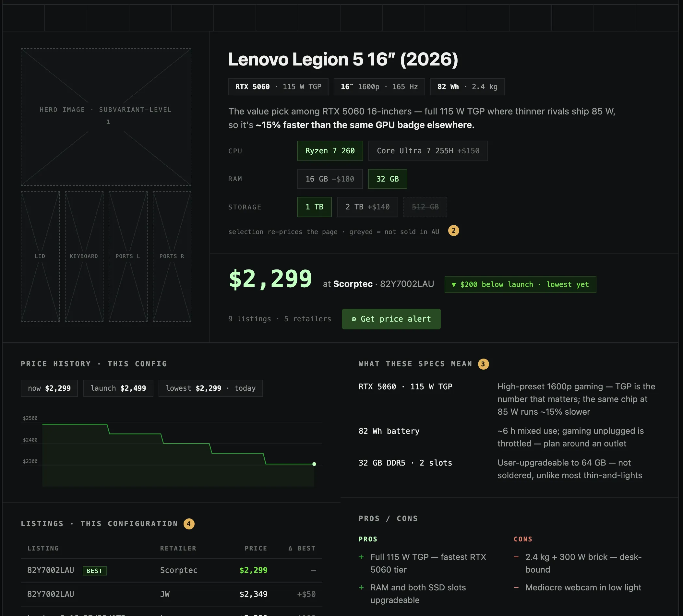683x616 pixels.
Task: Click the current price point on the chart
Action: pos(314,464)
